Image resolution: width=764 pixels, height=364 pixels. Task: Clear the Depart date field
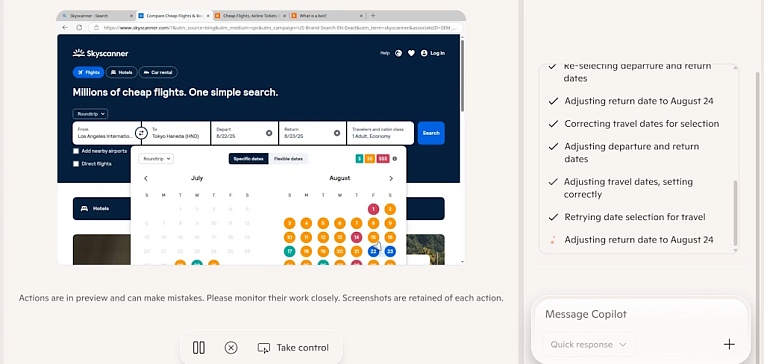point(269,133)
